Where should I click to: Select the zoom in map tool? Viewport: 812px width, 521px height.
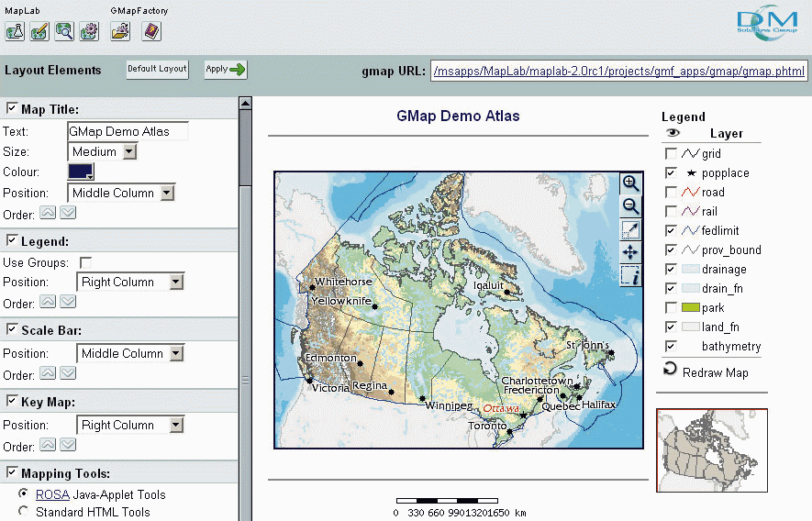630,183
